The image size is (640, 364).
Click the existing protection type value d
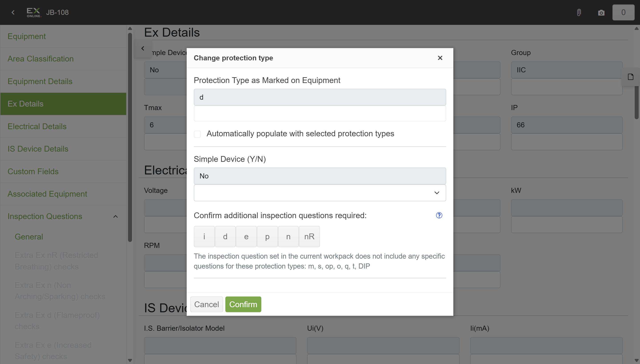[x=320, y=97]
